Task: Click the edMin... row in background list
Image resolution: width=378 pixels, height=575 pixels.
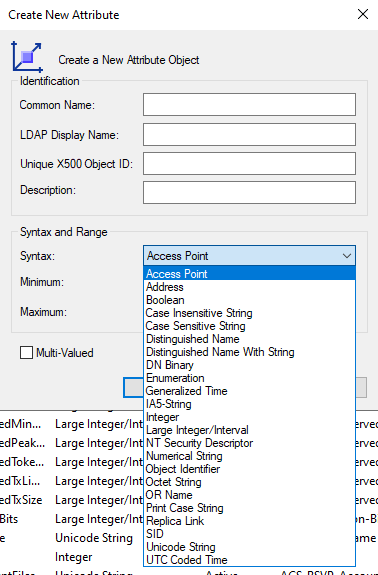Action: [21, 424]
